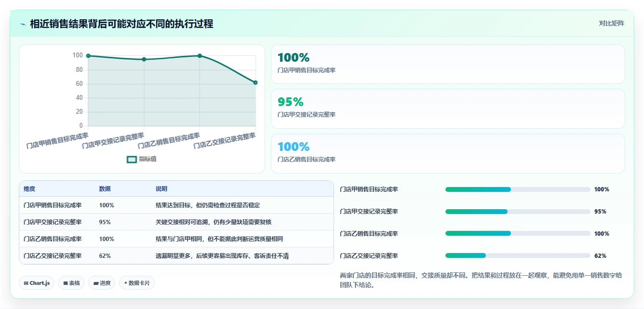Click table cell 门店乙交接记录完整率
The image size is (644, 309).
click(53, 256)
